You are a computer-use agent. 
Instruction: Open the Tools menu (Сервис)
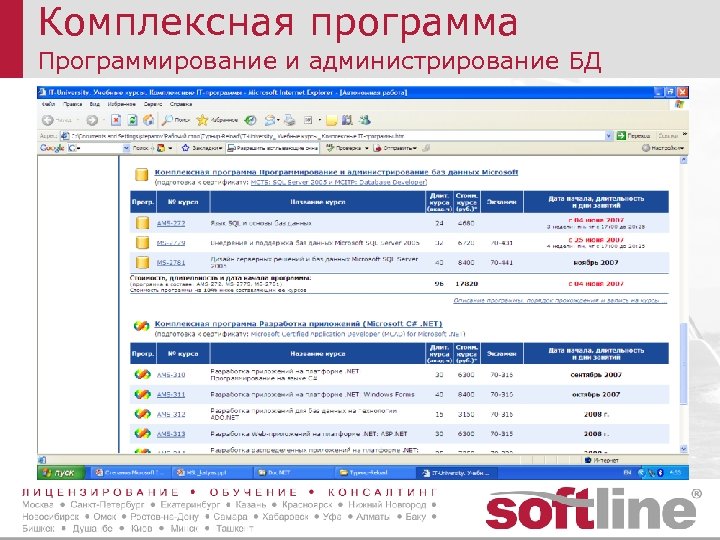pos(153,104)
